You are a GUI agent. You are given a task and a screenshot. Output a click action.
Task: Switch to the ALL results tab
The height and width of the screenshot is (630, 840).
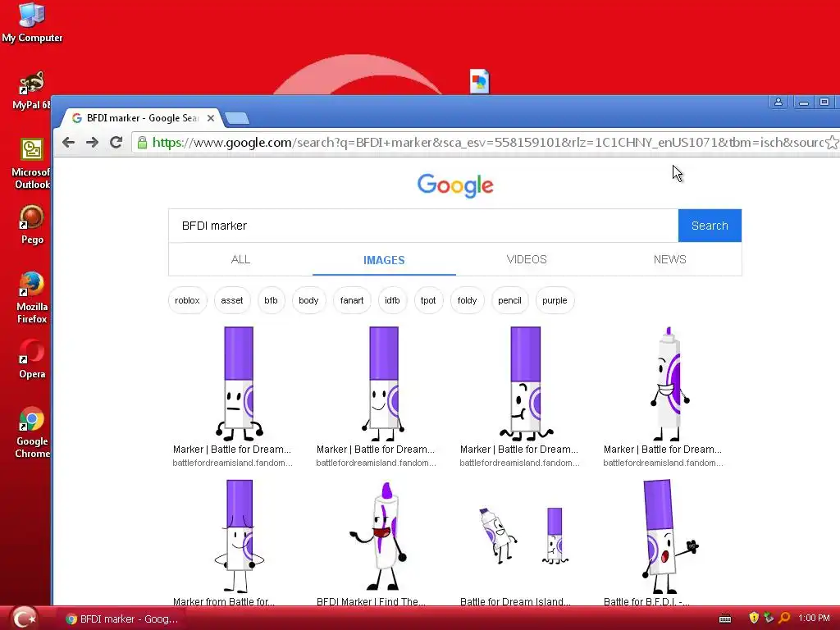[240, 259]
